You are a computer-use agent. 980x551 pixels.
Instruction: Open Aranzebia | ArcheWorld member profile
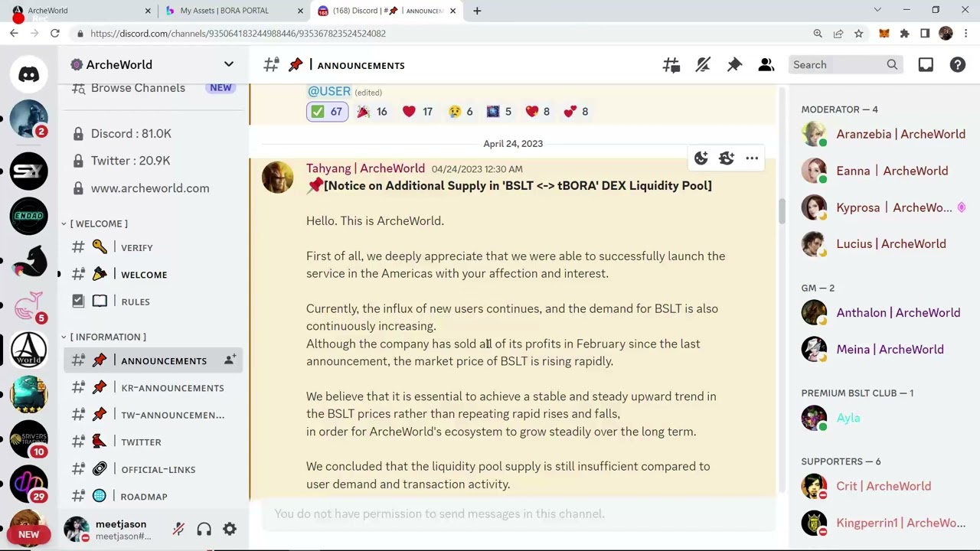[x=885, y=134]
